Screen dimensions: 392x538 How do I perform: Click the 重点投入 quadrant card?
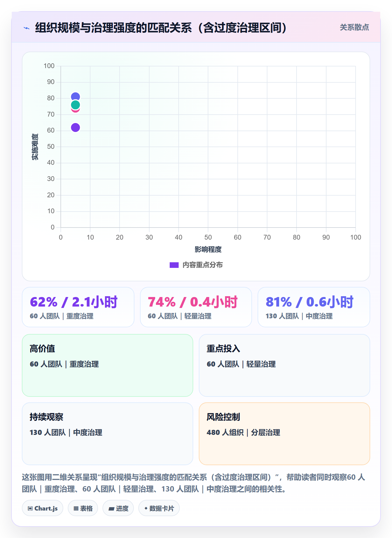tap(284, 365)
